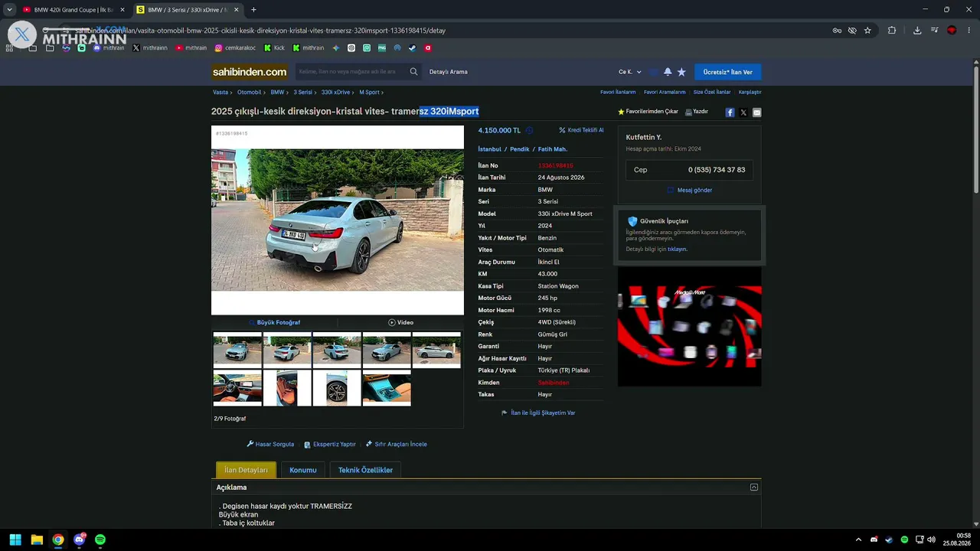Image resolution: width=980 pixels, height=551 pixels.
Task: Open the Kick bookmark
Action: click(x=274, y=47)
